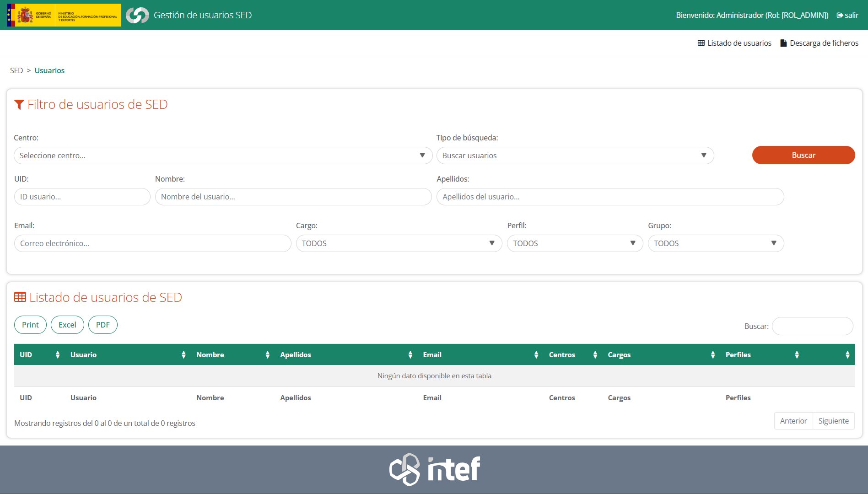Expand the Grupo dropdown

716,243
